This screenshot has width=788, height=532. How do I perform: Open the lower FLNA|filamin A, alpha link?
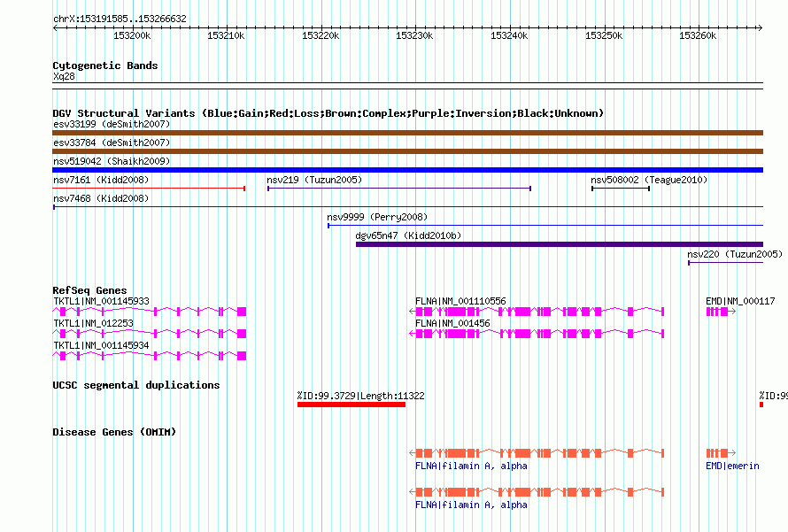point(471,505)
